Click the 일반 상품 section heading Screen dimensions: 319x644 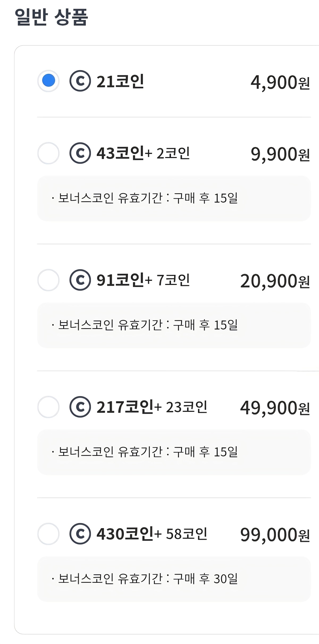click(51, 17)
